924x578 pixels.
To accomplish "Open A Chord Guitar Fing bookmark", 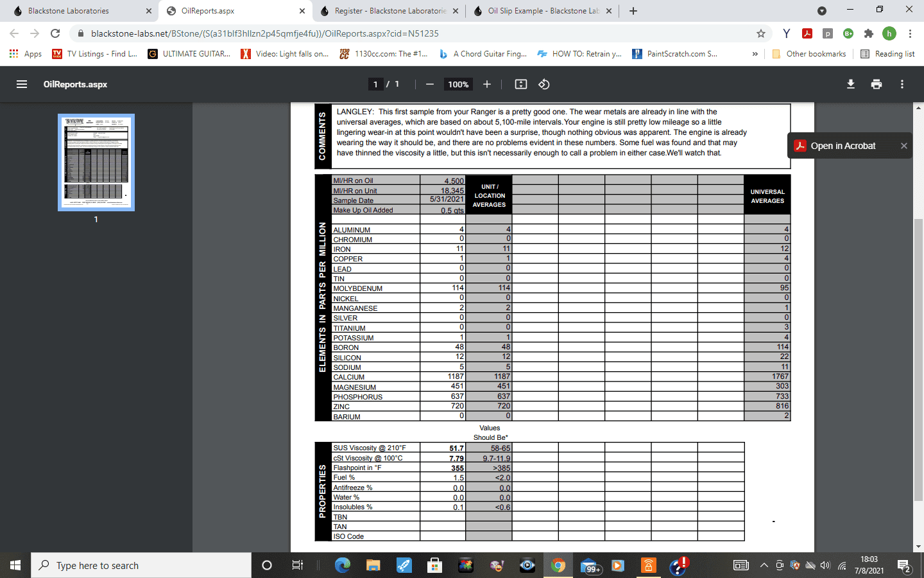I will 483,54.
